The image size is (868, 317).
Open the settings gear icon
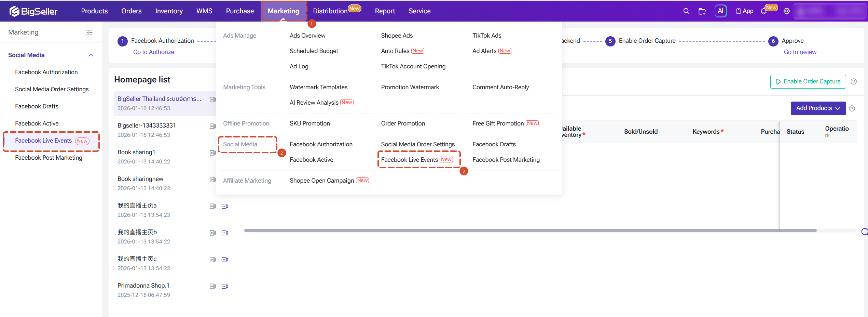coord(787,11)
